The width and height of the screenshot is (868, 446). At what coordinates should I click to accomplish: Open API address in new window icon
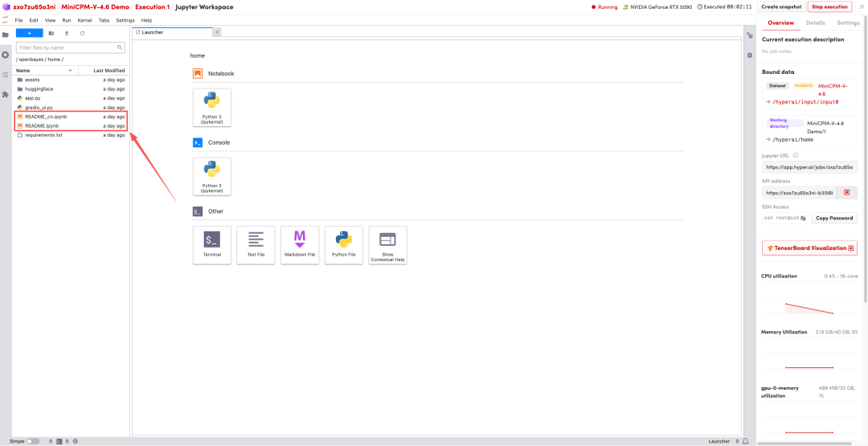[847, 193]
